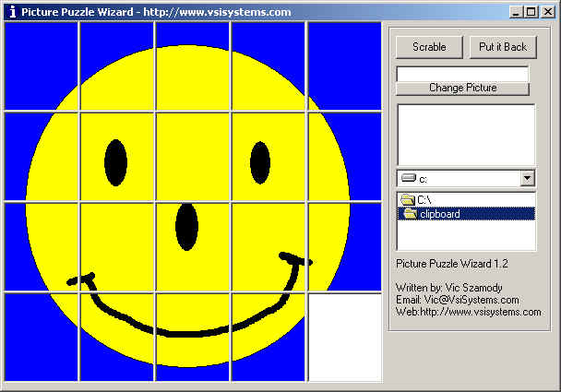
Task: Click the 'Web:http://www.vsisystems.com' line
Action: (x=469, y=312)
